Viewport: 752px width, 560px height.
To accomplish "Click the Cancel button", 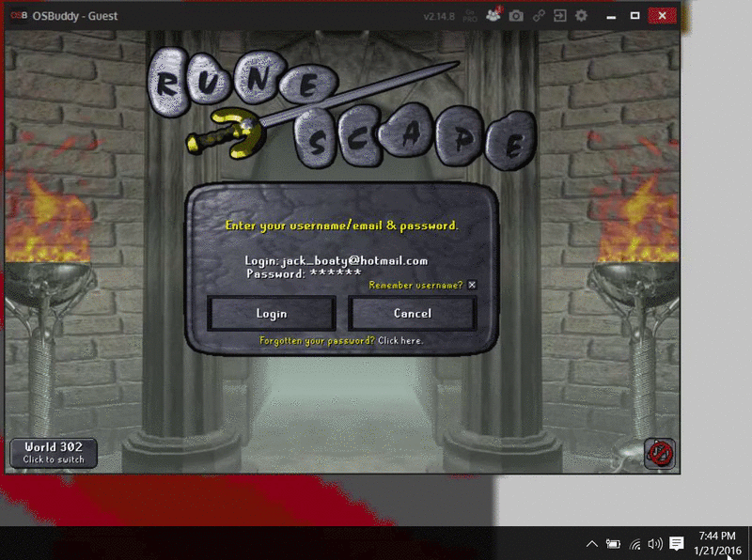I will point(413,314).
